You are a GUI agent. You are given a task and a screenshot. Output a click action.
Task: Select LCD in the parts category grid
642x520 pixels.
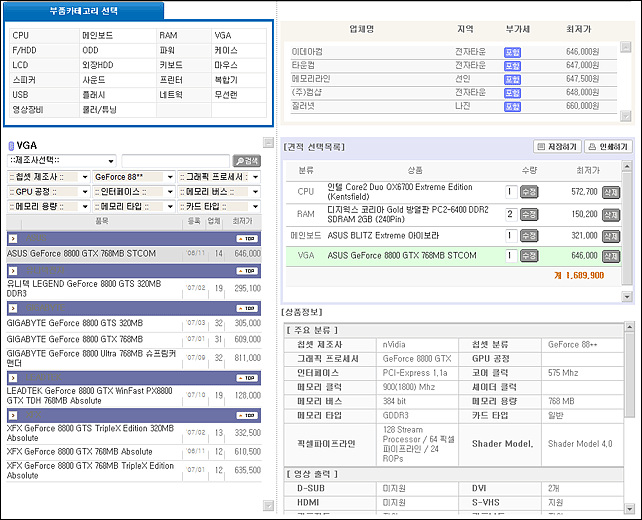[20, 65]
